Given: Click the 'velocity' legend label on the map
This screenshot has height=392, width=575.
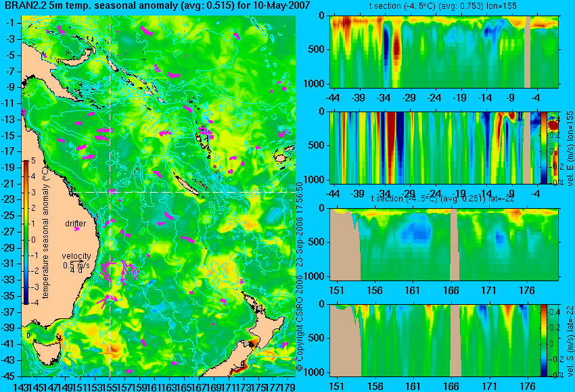Looking at the screenshot, I should pyautogui.click(x=76, y=255).
